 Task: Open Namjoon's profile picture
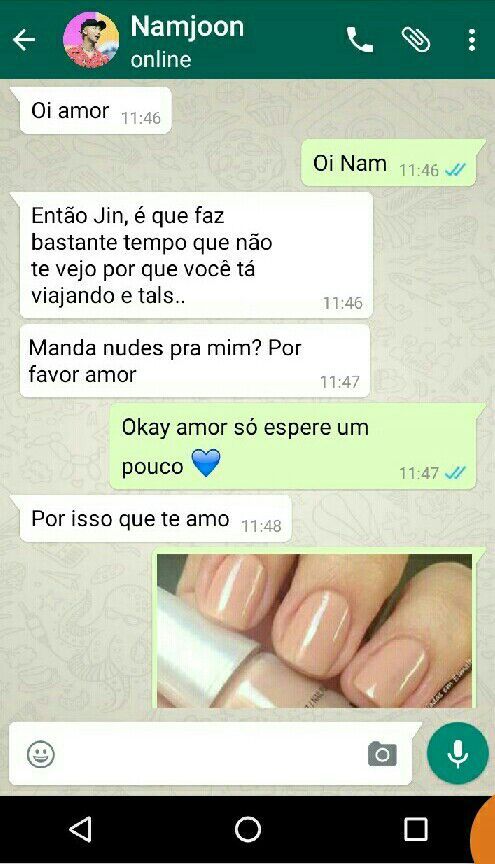pos(92,40)
